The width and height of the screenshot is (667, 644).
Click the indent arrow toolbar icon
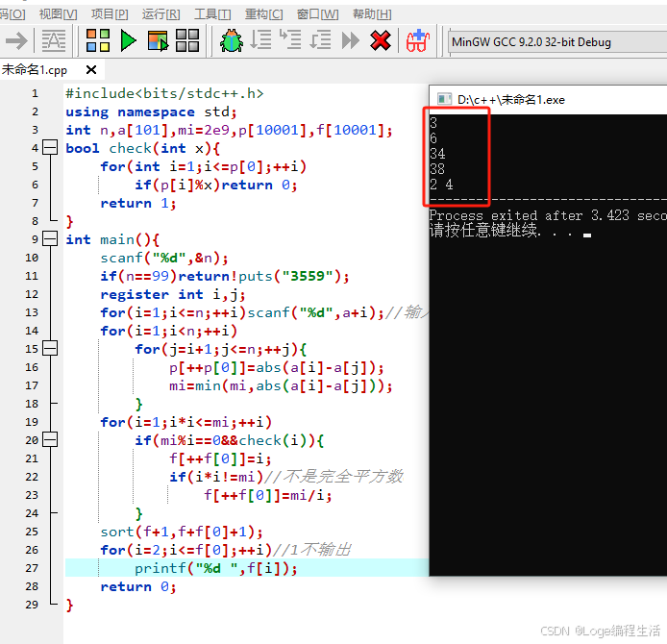pos(16,41)
